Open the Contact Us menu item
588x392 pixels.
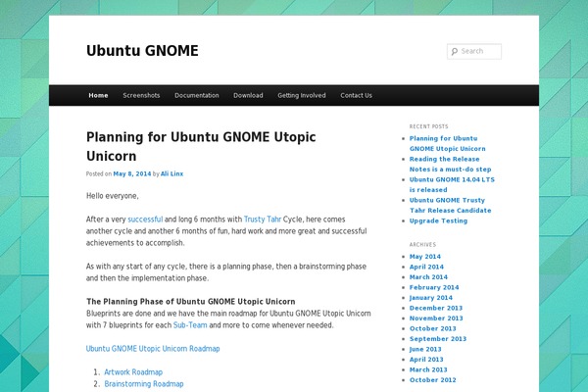357,95
